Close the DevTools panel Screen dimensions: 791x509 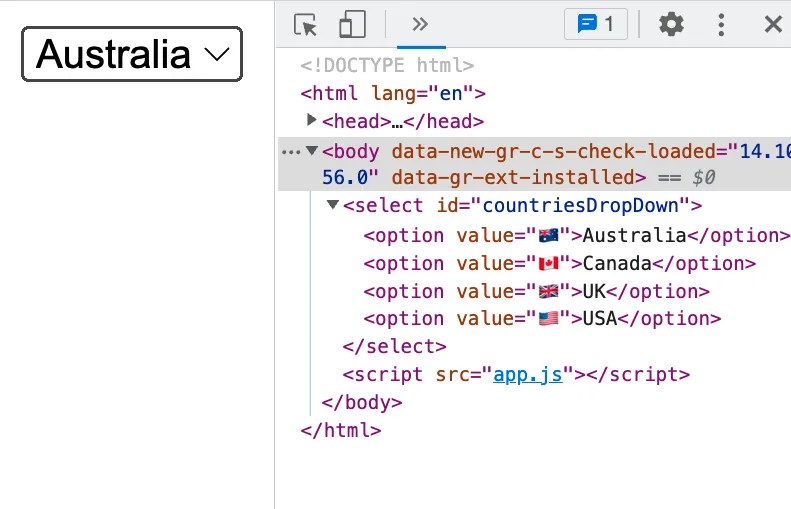point(773,24)
